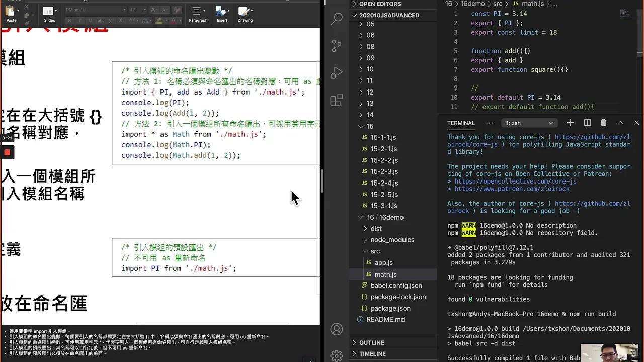Switch to the TERMINAL tab
The height and width of the screenshot is (362, 644).
[461, 123]
